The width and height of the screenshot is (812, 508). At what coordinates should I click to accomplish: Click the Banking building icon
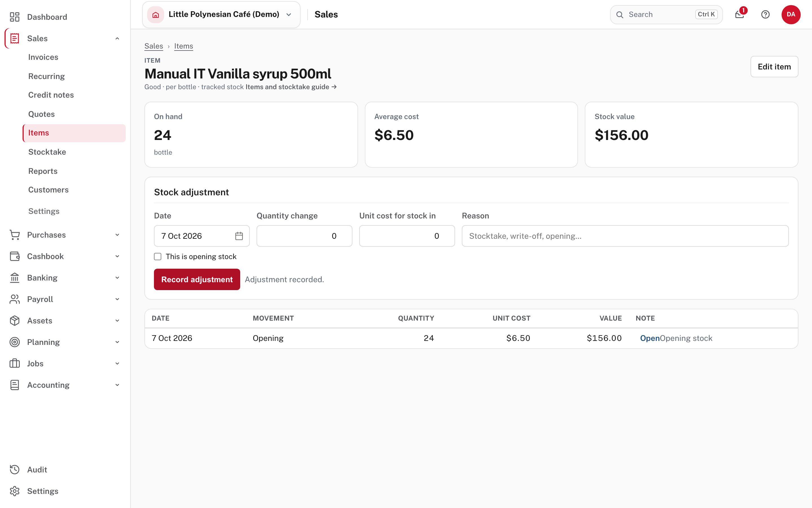(14, 278)
